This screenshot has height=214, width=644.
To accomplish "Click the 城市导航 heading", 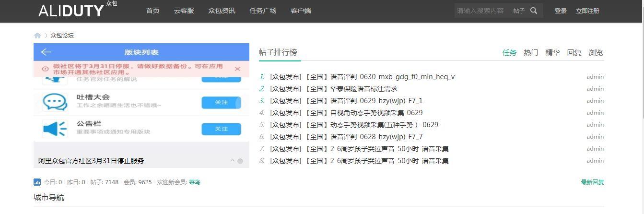I will 49,198.
